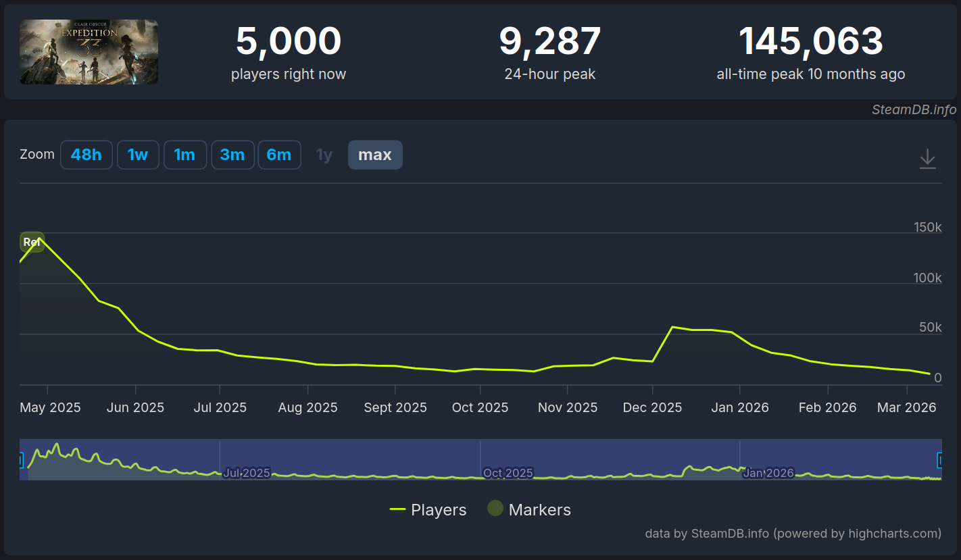Click the December 2025 peak on line
Screen dimensions: 961x560
[672, 327]
